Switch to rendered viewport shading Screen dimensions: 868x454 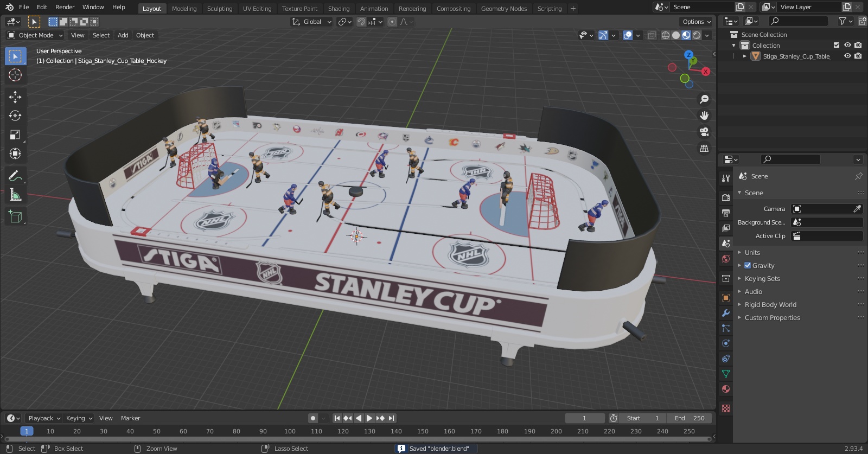(x=697, y=35)
